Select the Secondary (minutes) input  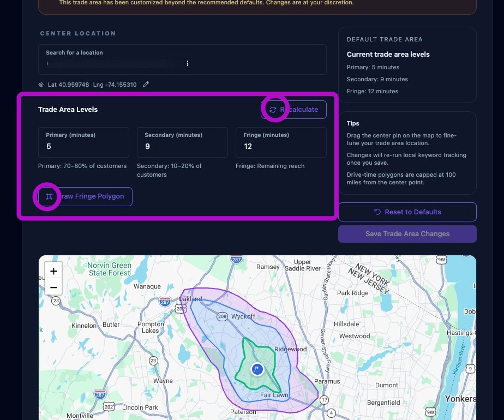[182, 142]
